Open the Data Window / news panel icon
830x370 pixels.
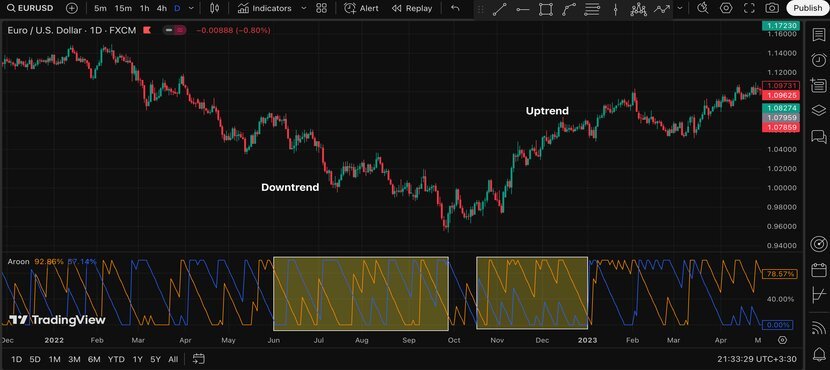point(818,85)
